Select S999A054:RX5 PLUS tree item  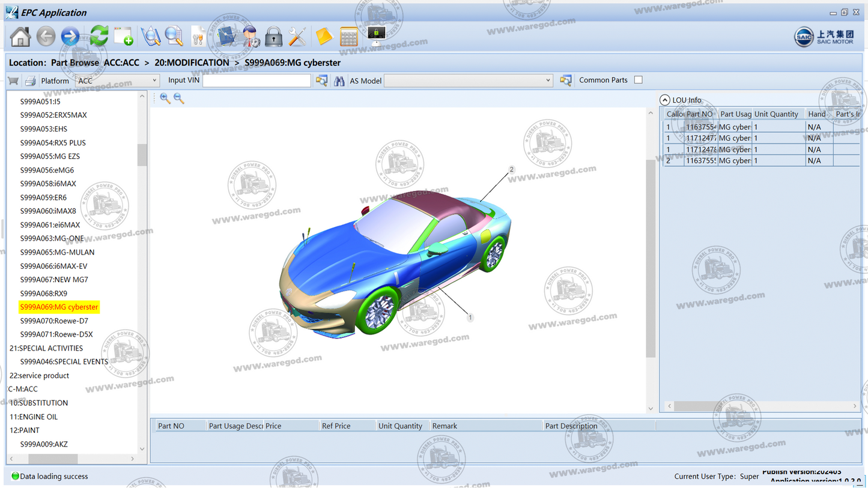coord(53,143)
